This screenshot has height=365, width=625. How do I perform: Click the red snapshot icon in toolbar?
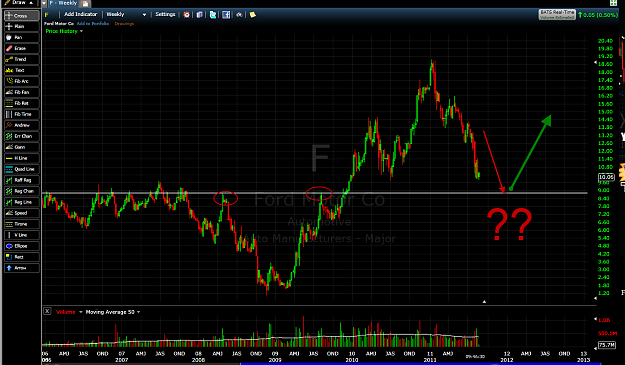pos(186,15)
